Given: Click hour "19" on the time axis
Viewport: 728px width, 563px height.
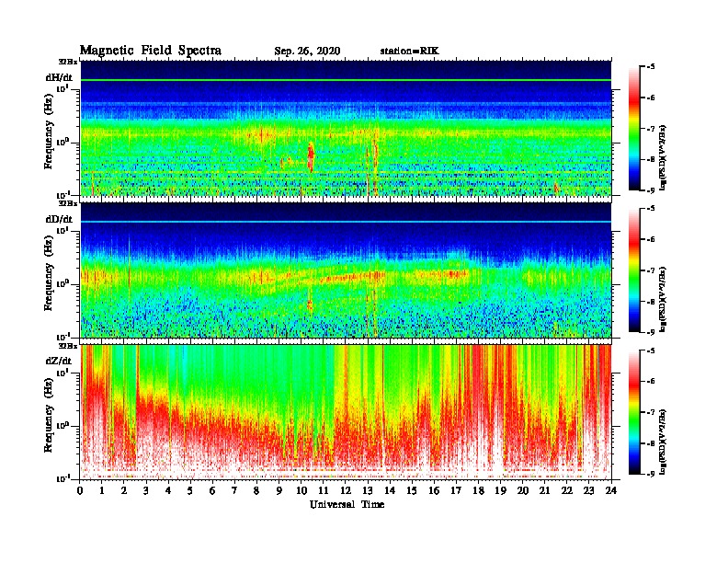Looking at the screenshot, I should pyautogui.click(x=501, y=491).
